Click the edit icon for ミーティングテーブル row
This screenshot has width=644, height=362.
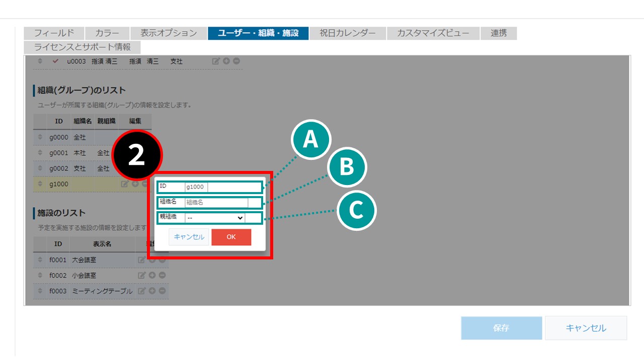[x=142, y=291]
